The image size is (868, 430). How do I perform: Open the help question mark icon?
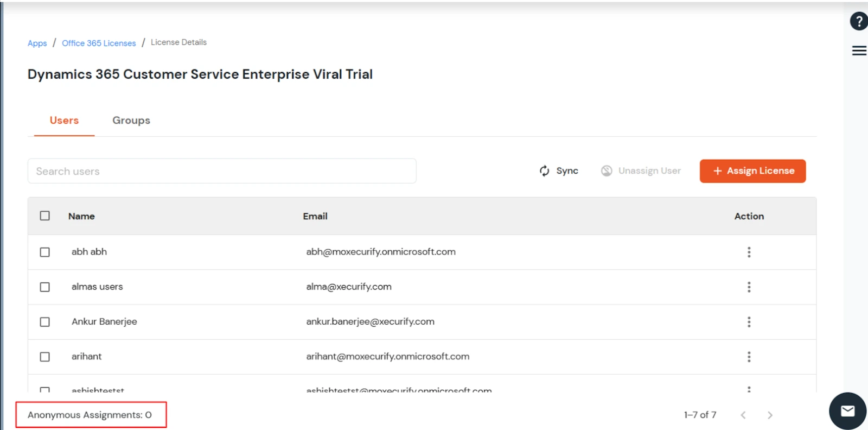(x=858, y=22)
